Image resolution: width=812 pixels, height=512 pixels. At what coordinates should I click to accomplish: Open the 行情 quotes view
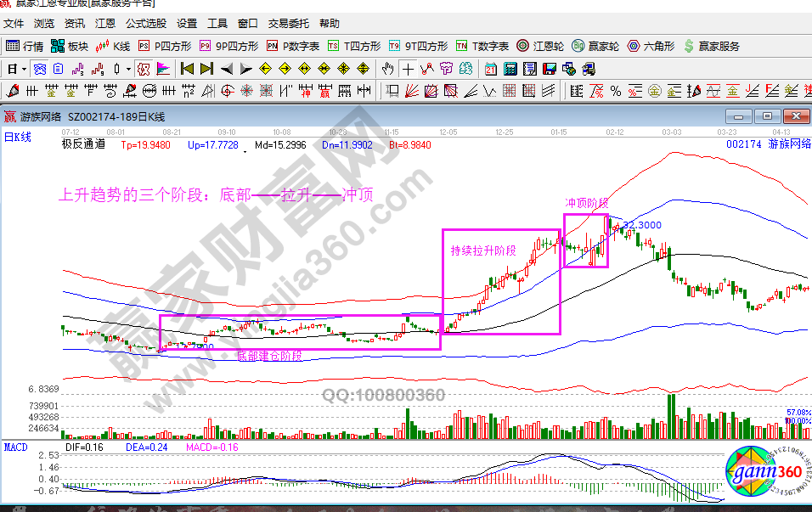pos(25,46)
